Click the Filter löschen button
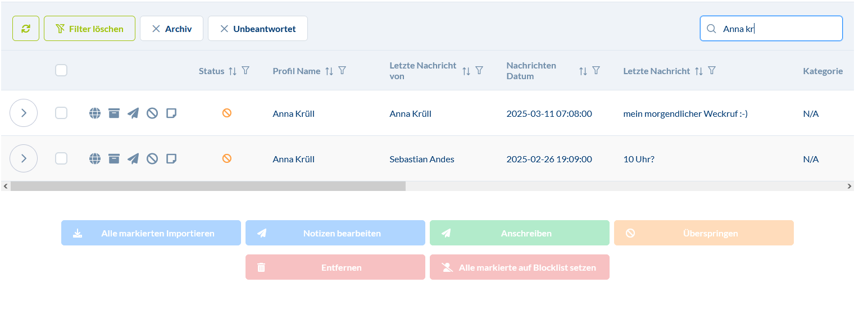868x319 pixels. (90, 29)
